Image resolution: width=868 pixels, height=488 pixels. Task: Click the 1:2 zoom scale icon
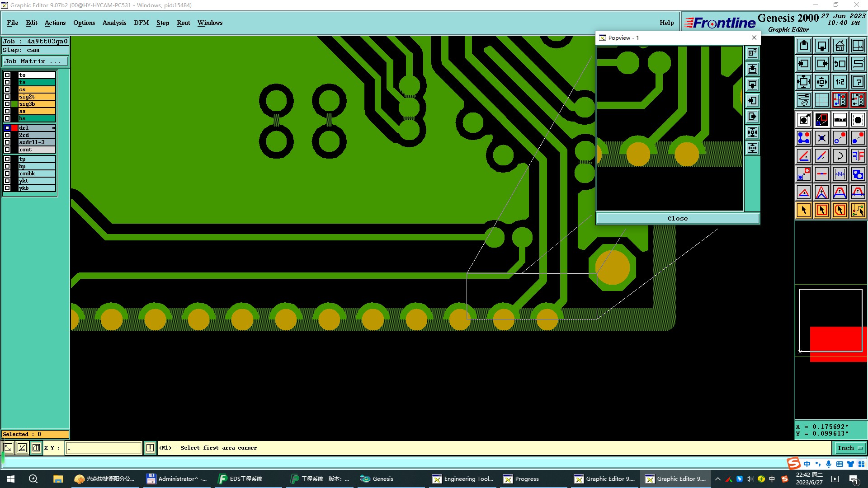[x=840, y=82]
